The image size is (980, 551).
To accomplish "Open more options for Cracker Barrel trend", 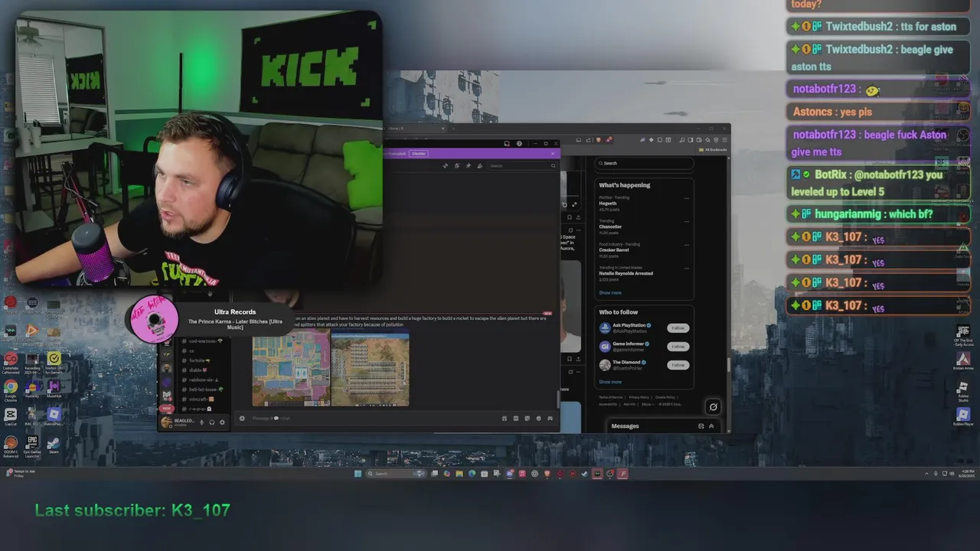I will pyautogui.click(x=686, y=245).
